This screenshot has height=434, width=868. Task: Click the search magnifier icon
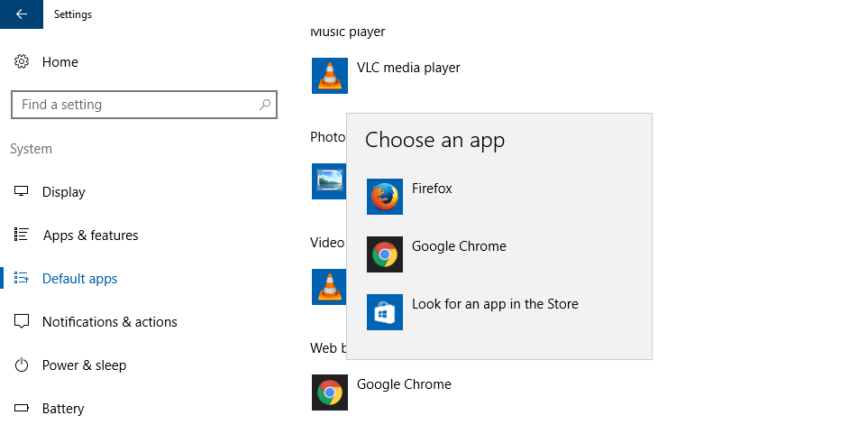click(265, 104)
